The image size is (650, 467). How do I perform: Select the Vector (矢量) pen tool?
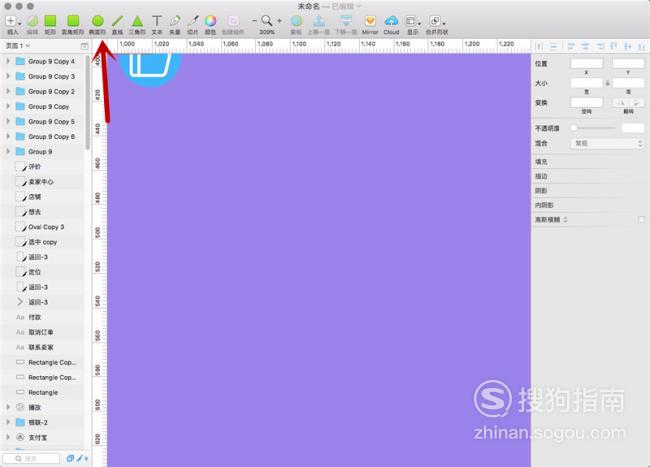[175, 24]
